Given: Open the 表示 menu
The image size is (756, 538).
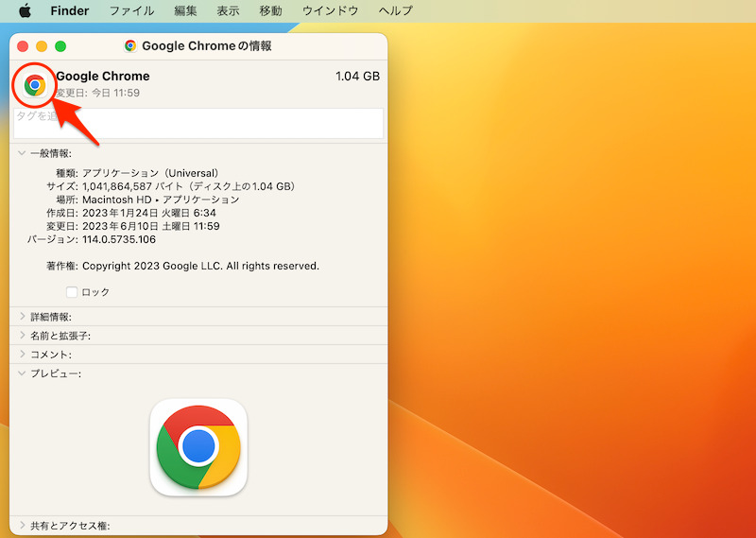Looking at the screenshot, I should click(228, 11).
